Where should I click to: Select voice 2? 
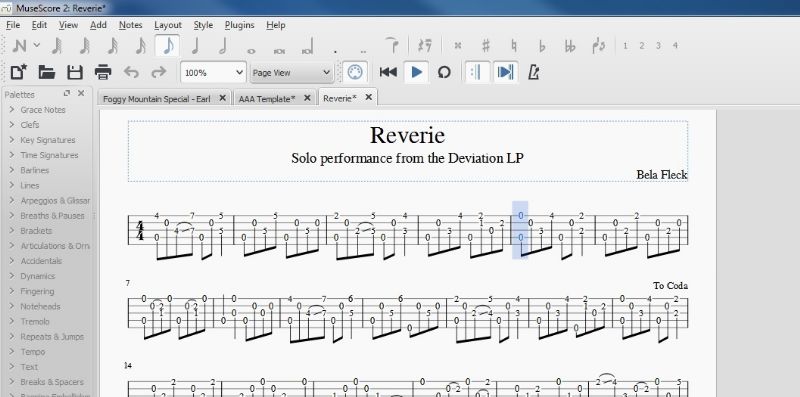pyautogui.click(x=642, y=45)
